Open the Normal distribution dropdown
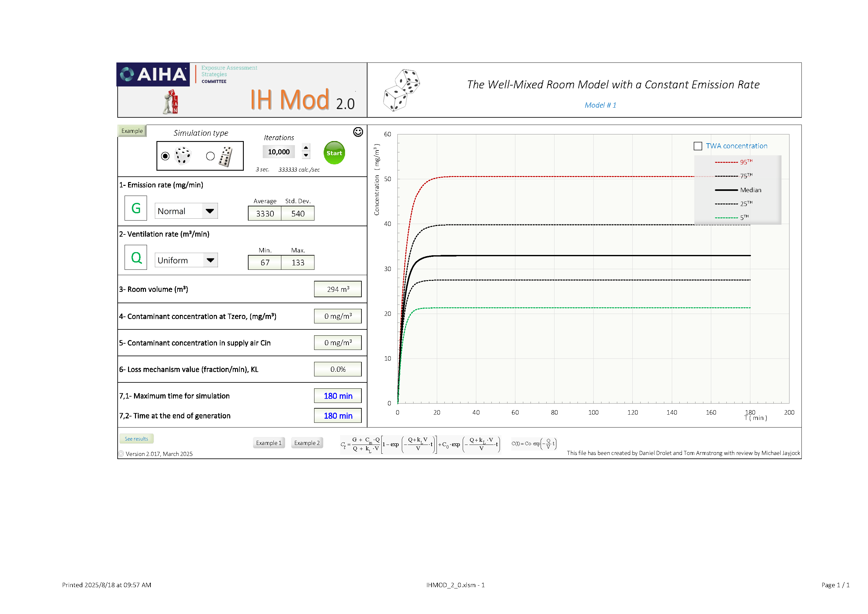The width and height of the screenshot is (868, 614). (x=210, y=211)
